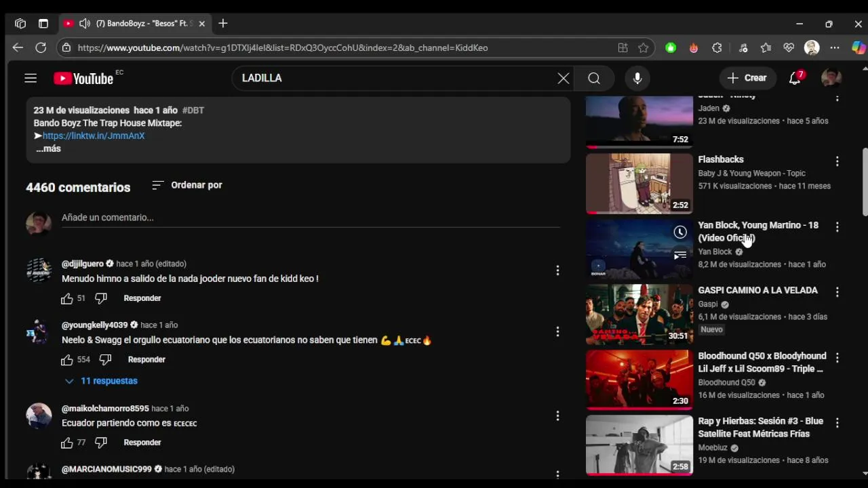Viewport: 868px width, 488px height.
Task: Open browser settings and more menu
Action: (835, 47)
